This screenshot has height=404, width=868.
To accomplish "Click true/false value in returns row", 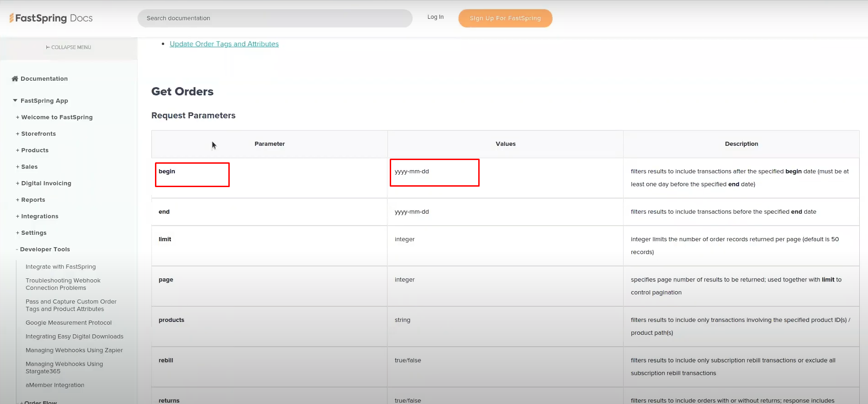I will pyautogui.click(x=408, y=400).
